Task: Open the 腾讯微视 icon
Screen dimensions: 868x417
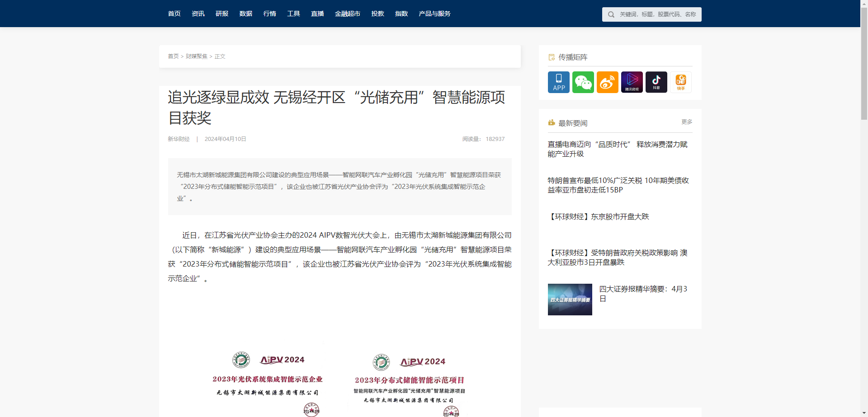Action: pos(632,82)
